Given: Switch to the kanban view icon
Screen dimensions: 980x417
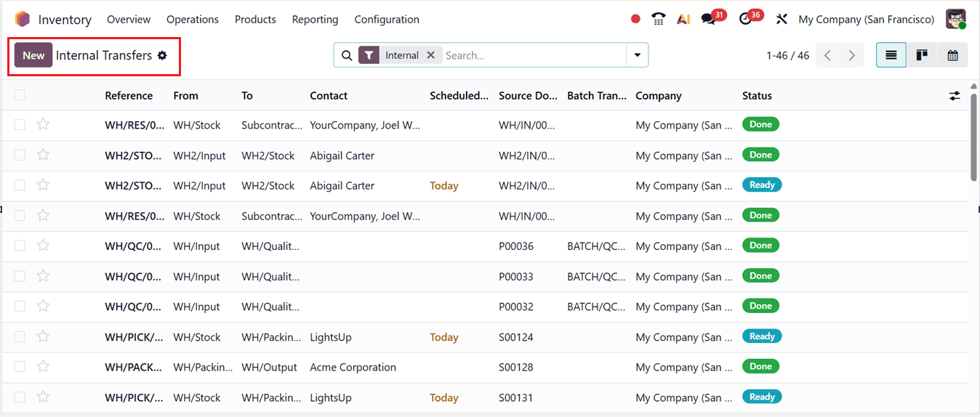Looking at the screenshot, I should 922,55.
